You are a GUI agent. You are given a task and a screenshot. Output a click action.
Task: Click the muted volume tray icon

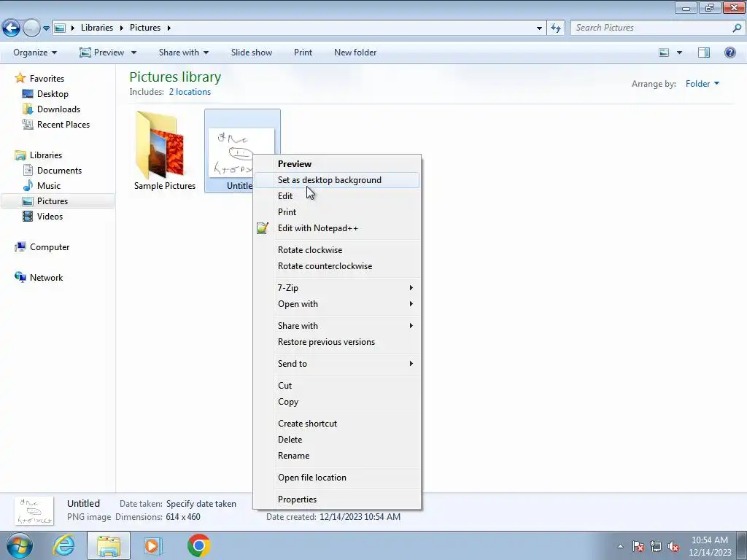click(673, 547)
